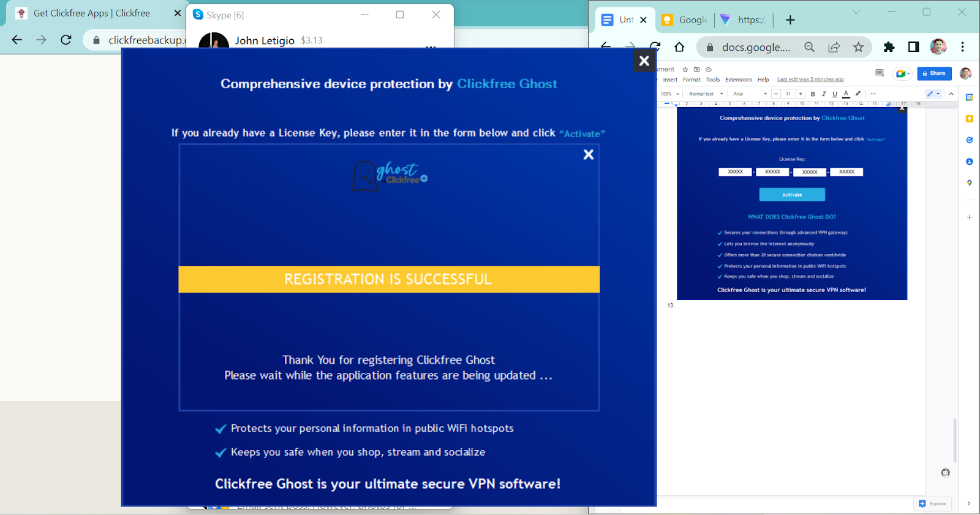Open the highlight color pen tool
This screenshot has width=980, height=515.
[x=858, y=94]
